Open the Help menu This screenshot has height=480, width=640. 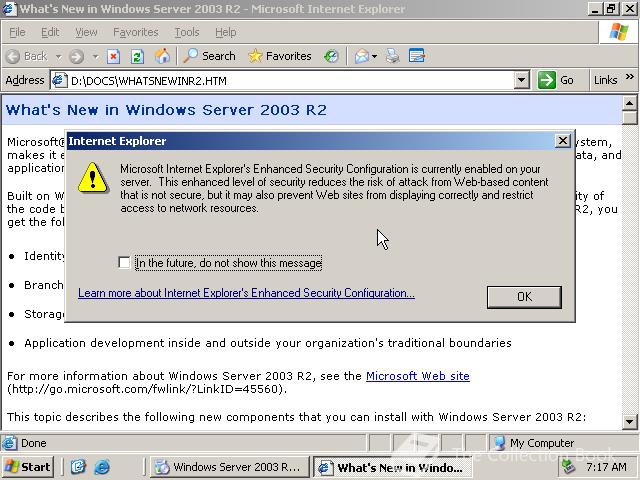coord(226,32)
